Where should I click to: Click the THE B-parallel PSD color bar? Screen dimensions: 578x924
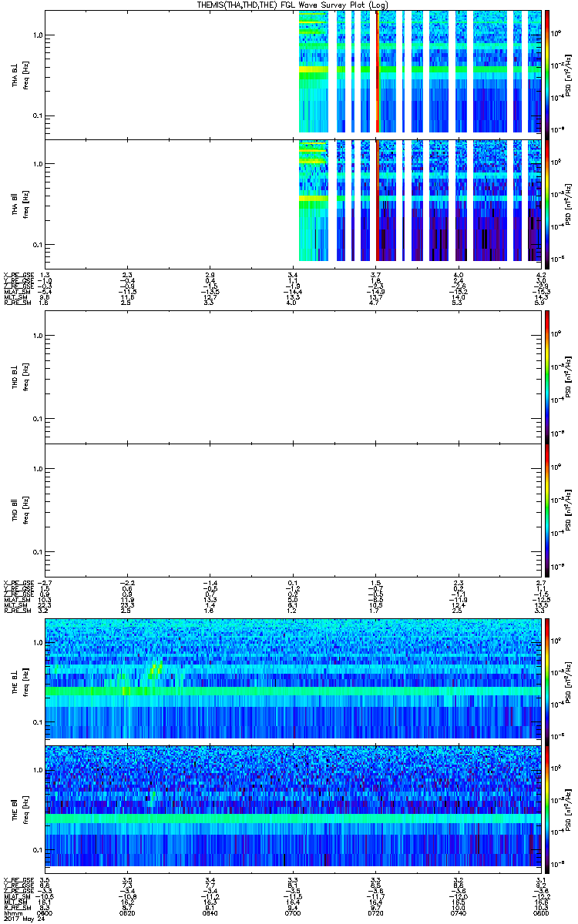click(547, 808)
